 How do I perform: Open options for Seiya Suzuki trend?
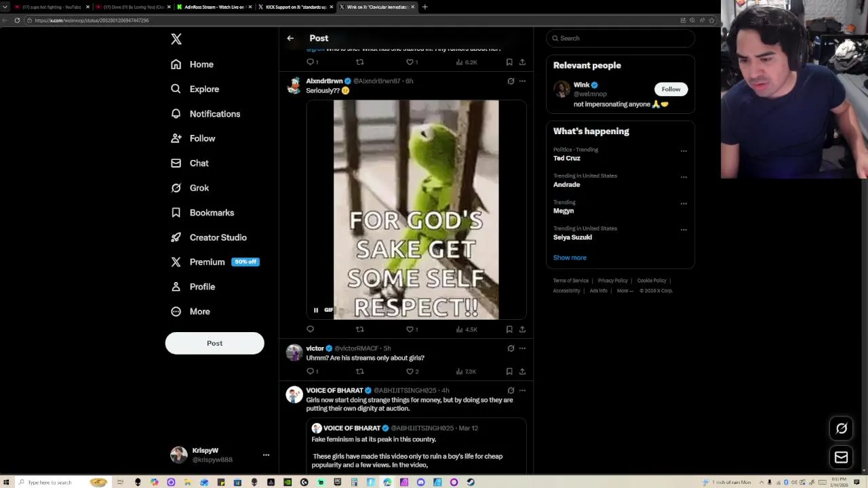click(x=684, y=230)
